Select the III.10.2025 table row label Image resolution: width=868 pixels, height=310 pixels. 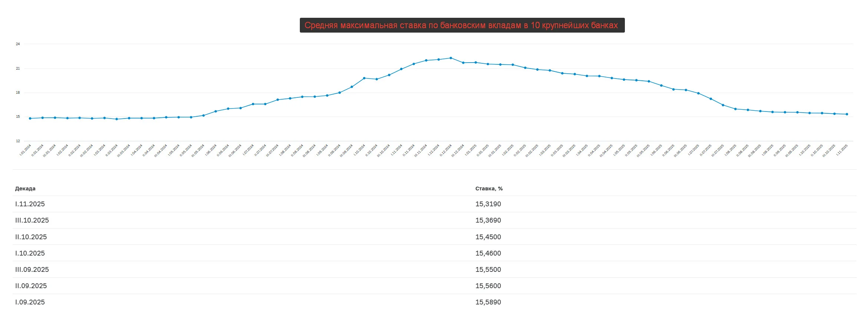pos(32,220)
